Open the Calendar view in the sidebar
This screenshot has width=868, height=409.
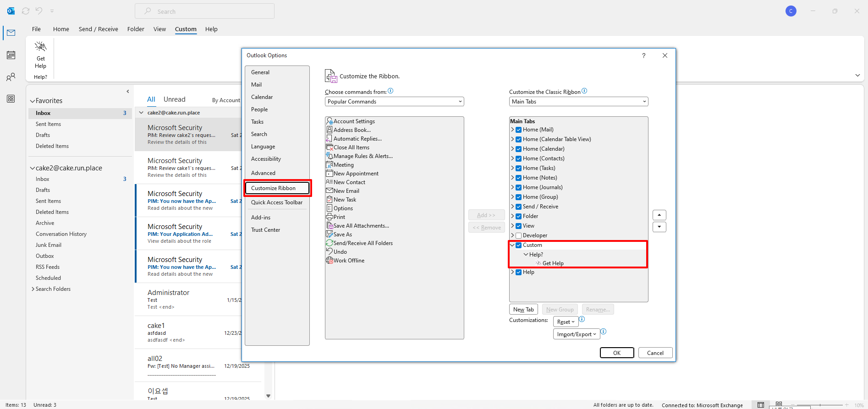click(11, 55)
